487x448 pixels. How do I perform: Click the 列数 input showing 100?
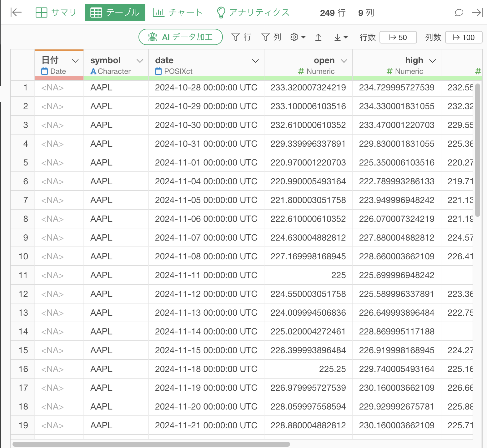464,37
